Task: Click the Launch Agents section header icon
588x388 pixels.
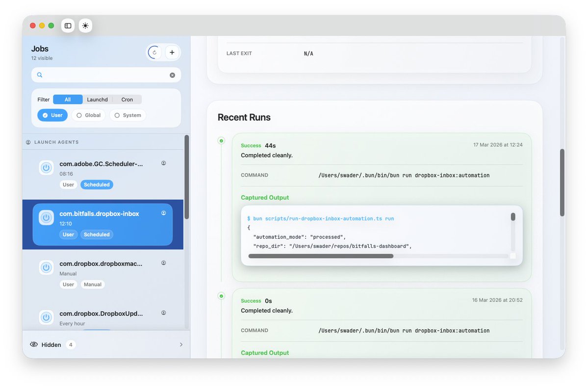Action: (x=28, y=143)
